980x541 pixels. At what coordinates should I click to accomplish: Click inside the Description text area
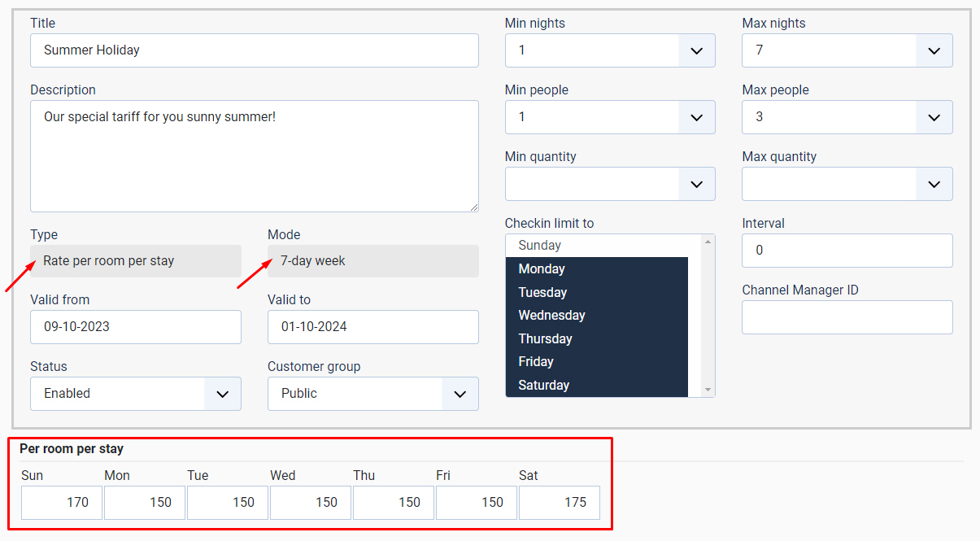pyautogui.click(x=255, y=155)
